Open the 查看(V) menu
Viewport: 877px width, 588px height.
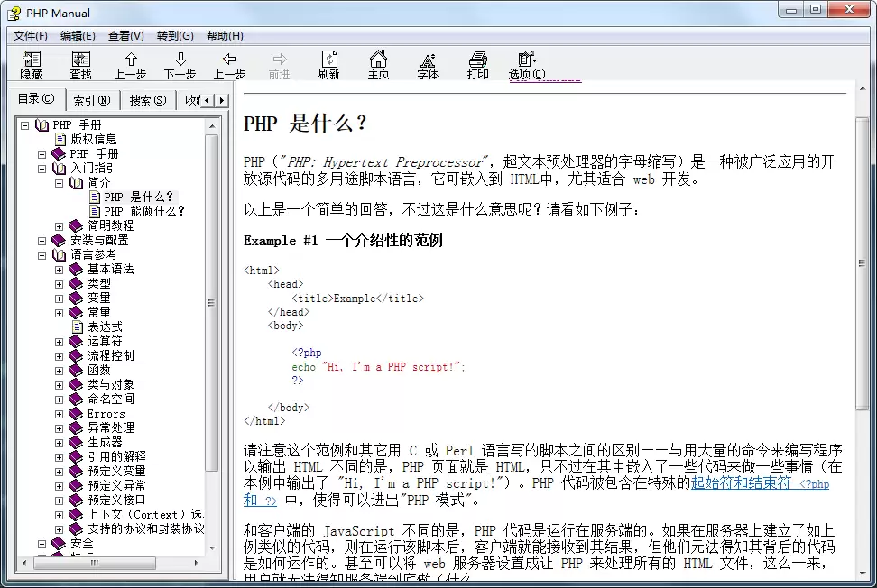tap(125, 36)
